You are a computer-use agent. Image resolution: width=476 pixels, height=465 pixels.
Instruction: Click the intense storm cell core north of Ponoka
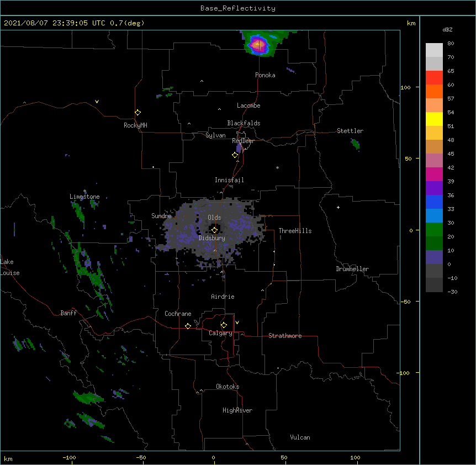(x=258, y=45)
